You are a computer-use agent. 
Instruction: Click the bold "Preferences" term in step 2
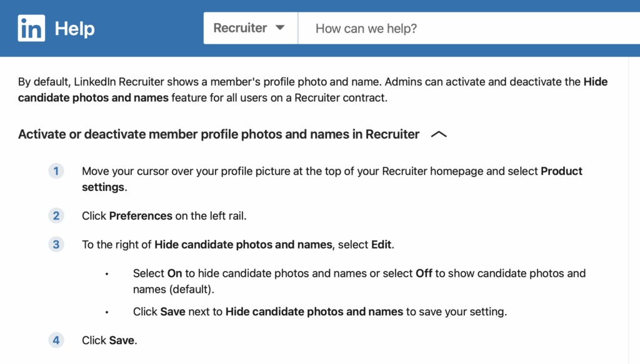pyautogui.click(x=141, y=215)
